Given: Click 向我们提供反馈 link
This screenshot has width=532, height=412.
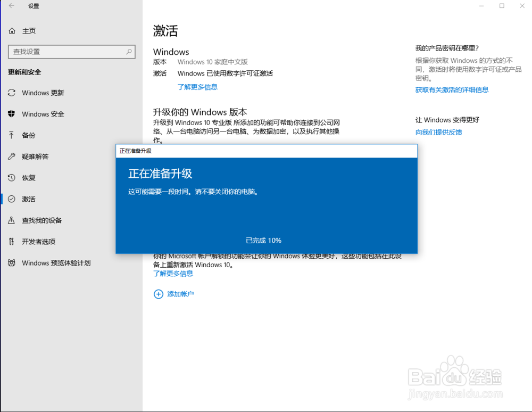Looking at the screenshot, I should [x=439, y=132].
